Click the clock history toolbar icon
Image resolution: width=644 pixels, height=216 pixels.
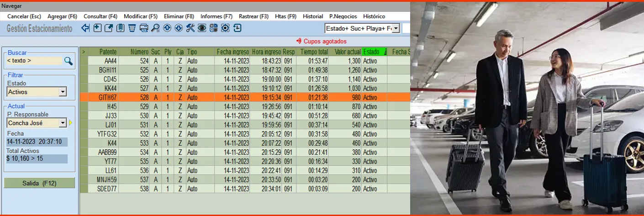pyautogui.click(x=237, y=28)
